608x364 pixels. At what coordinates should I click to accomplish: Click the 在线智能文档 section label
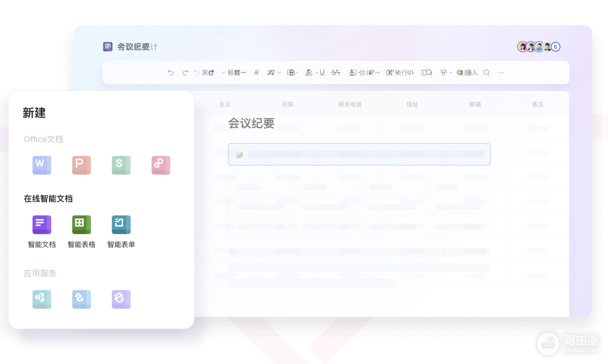click(x=48, y=198)
